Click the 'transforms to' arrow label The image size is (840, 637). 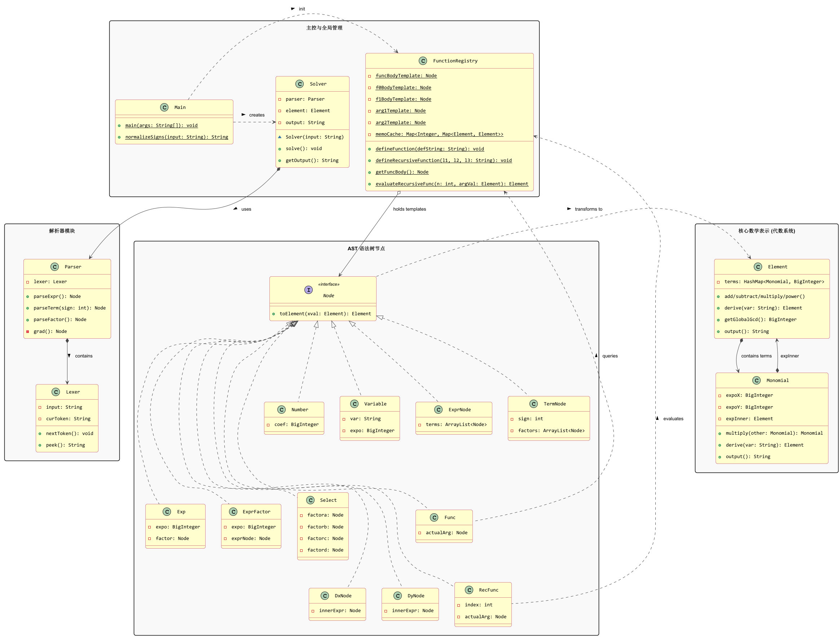click(x=588, y=209)
